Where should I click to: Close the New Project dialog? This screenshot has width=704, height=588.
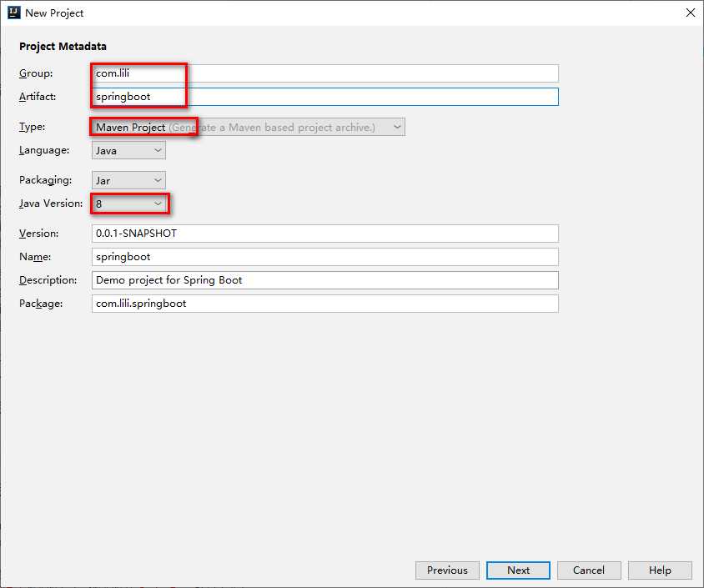pyautogui.click(x=690, y=13)
